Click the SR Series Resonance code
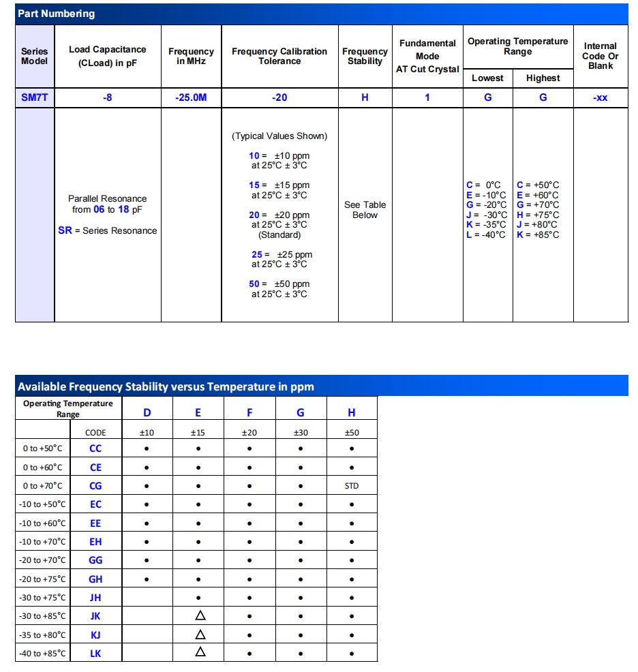 [65, 230]
